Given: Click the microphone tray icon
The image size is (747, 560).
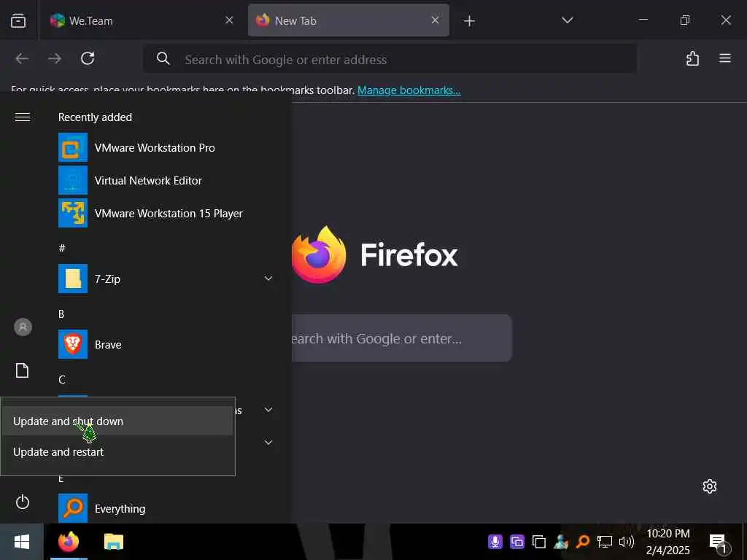Looking at the screenshot, I should 495,542.
